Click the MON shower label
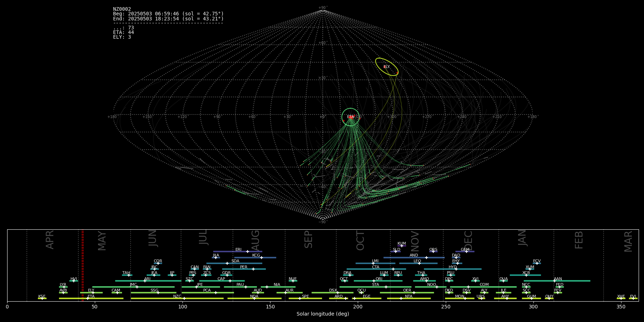The image size is (644, 322). (460, 297)
